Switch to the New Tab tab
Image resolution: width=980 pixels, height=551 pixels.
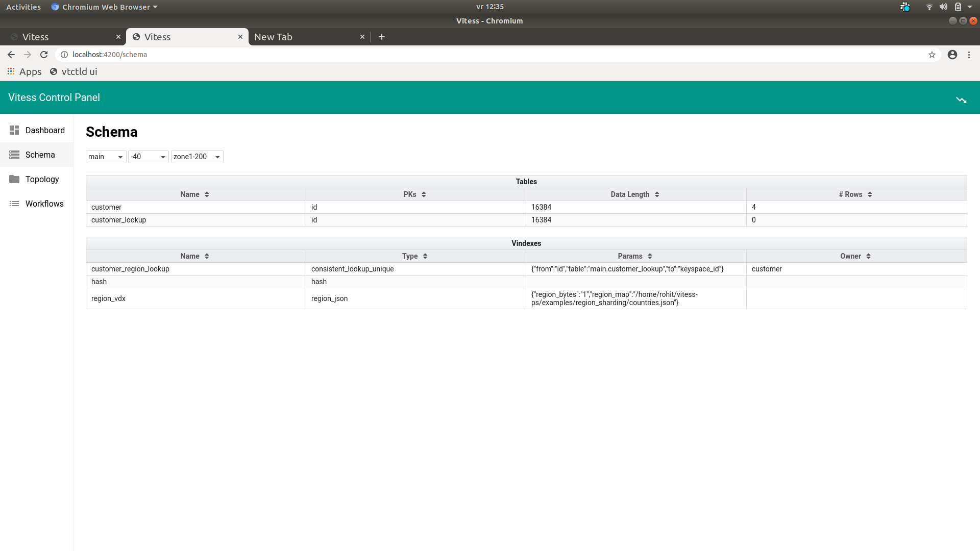coord(306,37)
